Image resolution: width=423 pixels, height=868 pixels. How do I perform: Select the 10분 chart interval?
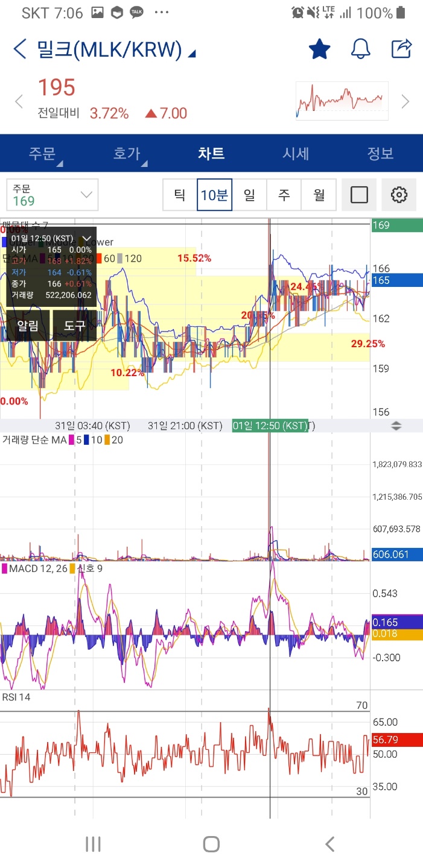(x=215, y=195)
